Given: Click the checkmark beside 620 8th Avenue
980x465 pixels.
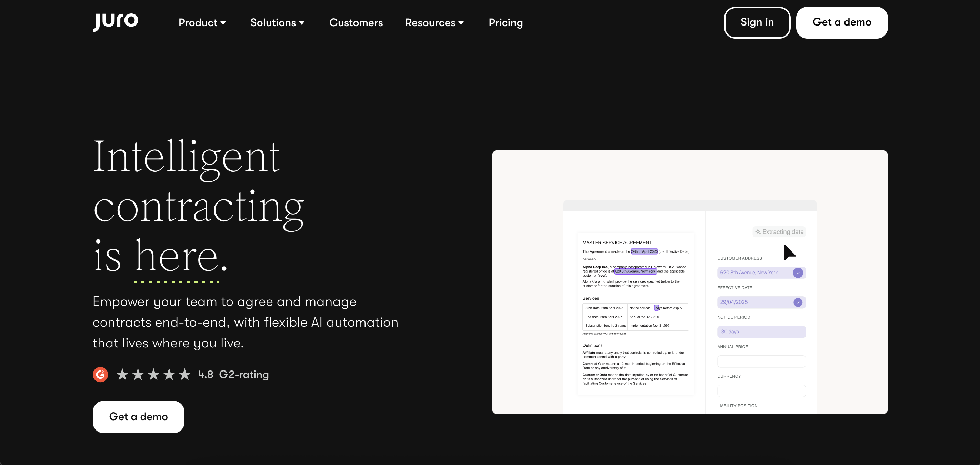Looking at the screenshot, I should click(798, 273).
